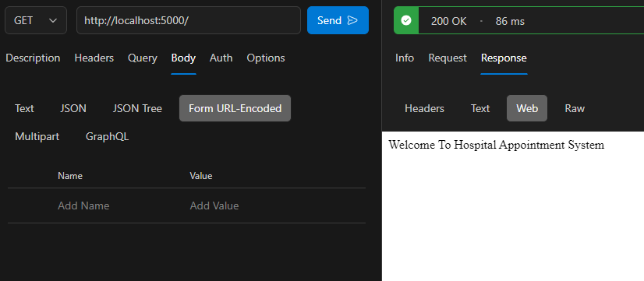Open the Info tab

coord(405,58)
